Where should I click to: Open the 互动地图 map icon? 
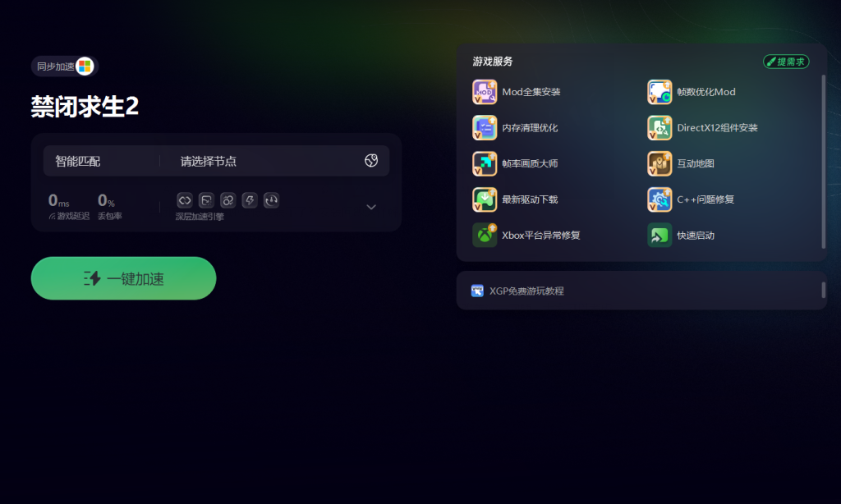(659, 163)
